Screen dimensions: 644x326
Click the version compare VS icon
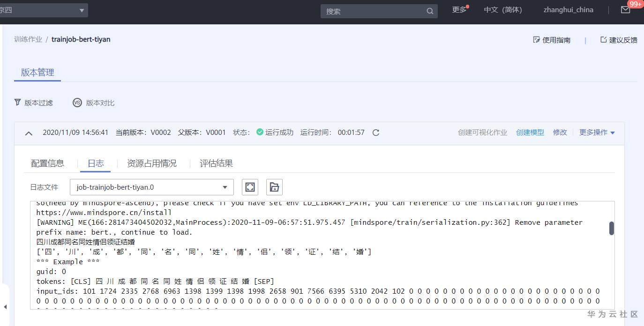click(77, 103)
